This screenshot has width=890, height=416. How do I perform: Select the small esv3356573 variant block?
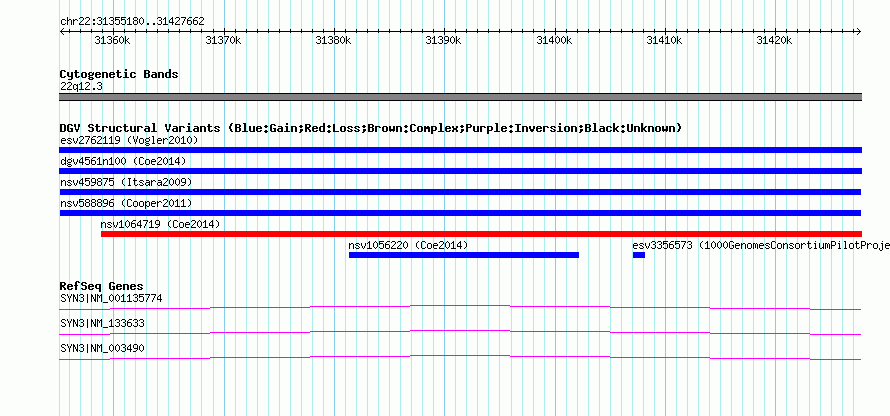click(639, 255)
